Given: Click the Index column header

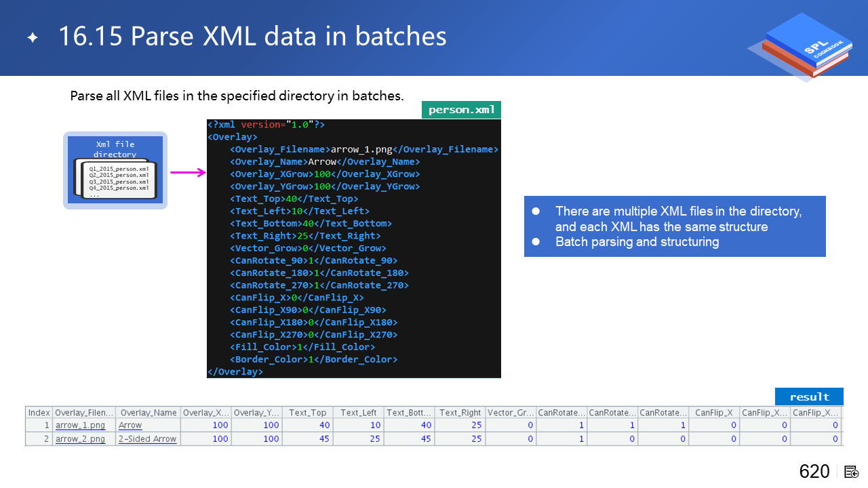Looking at the screenshot, I should pyautogui.click(x=39, y=413).
